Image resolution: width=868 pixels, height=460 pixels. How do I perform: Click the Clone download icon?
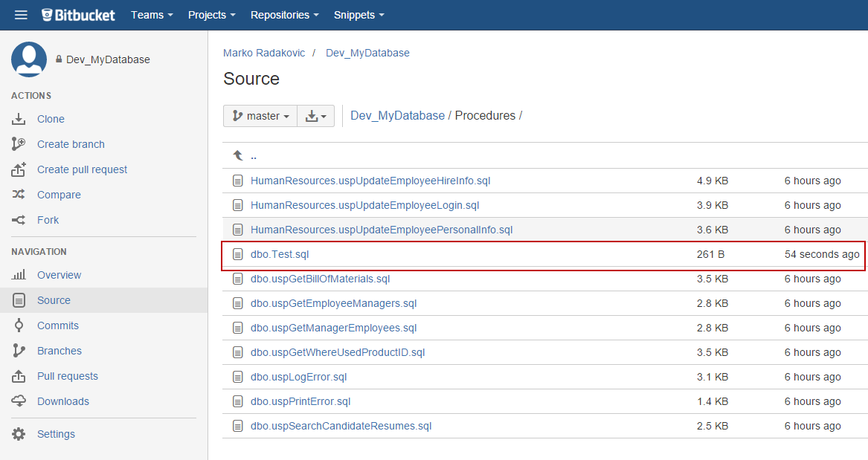(19, 119)
